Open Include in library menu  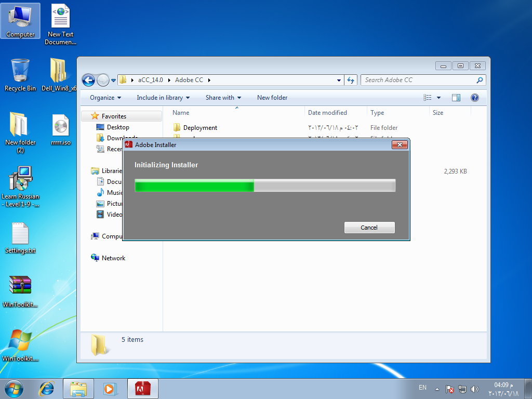tap(163, 98)
